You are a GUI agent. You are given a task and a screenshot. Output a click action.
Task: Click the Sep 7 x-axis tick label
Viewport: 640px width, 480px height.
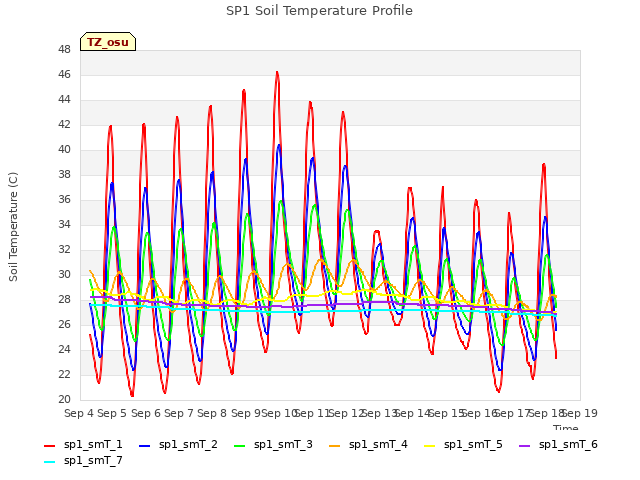point(179,413)
